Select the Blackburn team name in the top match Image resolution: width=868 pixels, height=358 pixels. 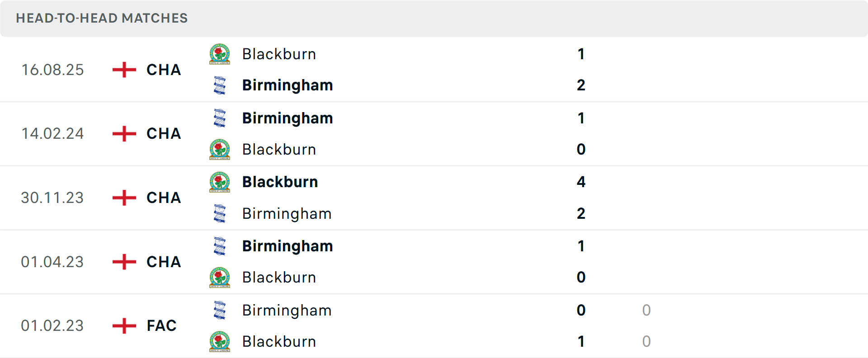pyautogui.click(x=279, y=54)
